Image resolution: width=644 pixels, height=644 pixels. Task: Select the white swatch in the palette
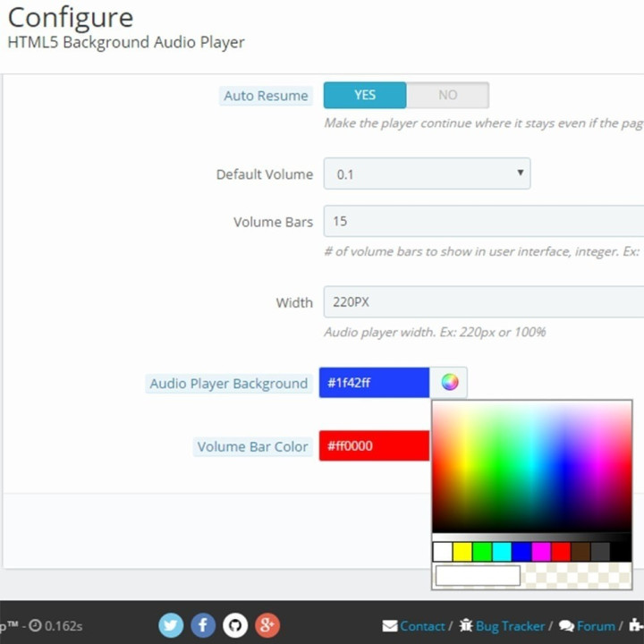[x=443, y=552]
